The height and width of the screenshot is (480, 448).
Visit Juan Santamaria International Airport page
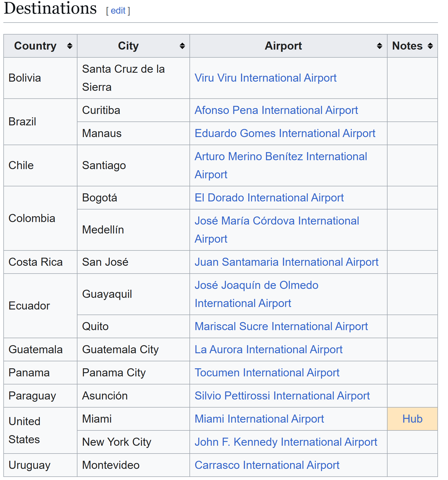click(286, 262)
